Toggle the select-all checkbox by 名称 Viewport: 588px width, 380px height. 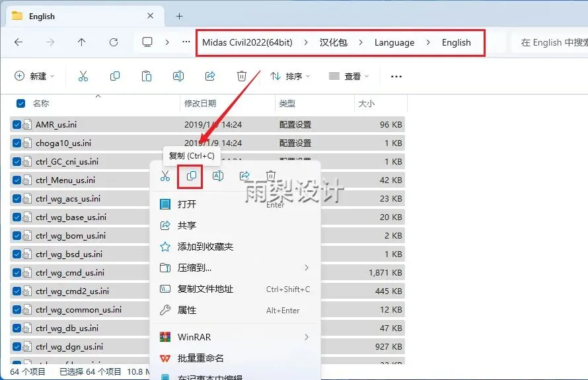click(x=20, y=103)
